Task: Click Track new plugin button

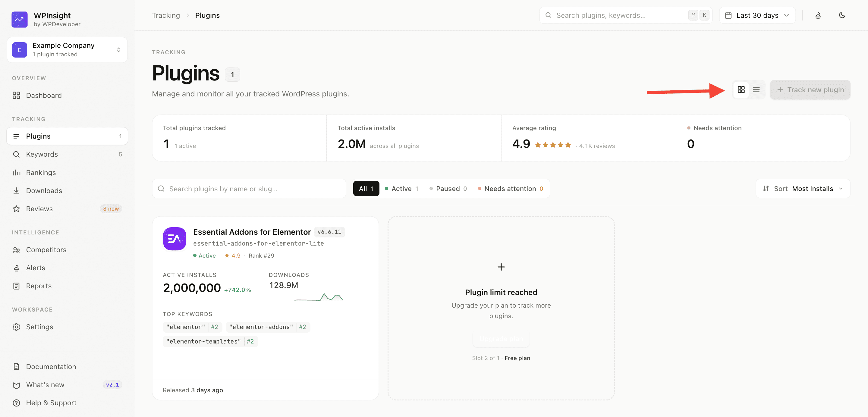Action: pyautogui.click(x=810, y=89)
